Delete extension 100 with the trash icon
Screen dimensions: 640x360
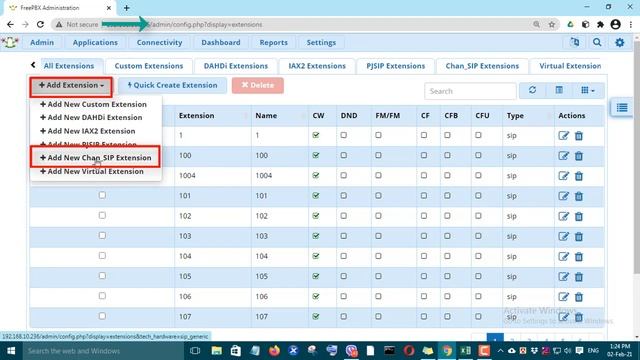(x=579, y=156)
